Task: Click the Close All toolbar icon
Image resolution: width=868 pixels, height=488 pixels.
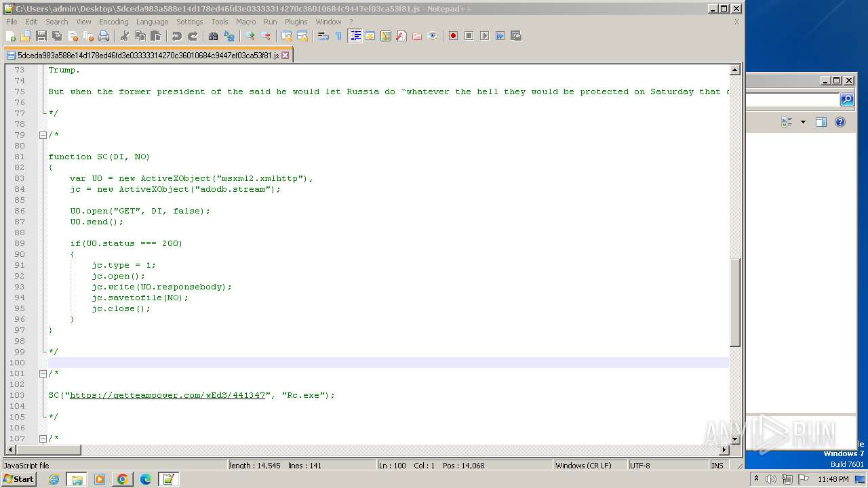Action: pos(88,36)
